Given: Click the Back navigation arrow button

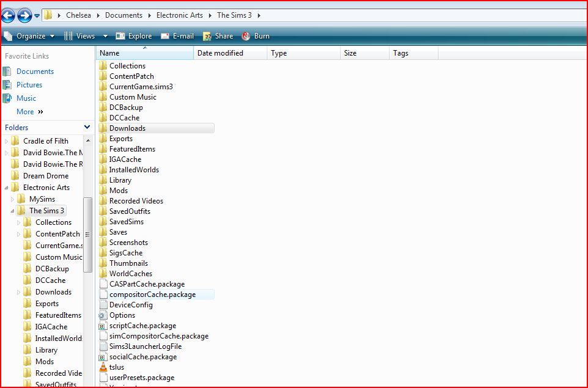Looking at the screenshot, I should click(x=8, y=16).
